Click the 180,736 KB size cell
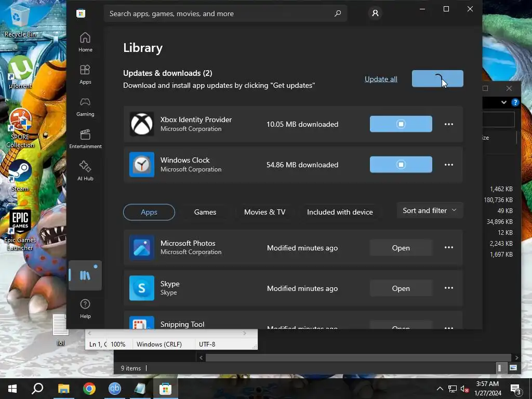The image size is (532, 399). click(x=498, y=200)
